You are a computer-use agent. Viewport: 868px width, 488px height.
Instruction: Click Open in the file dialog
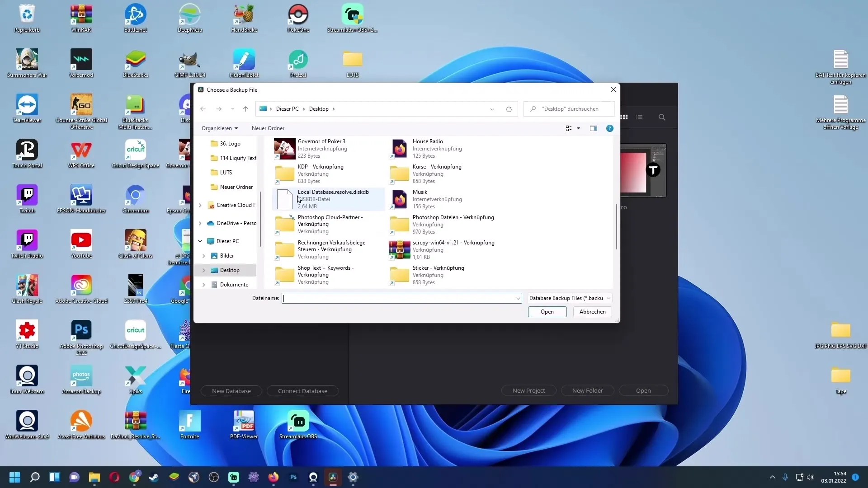pos(547,312)
